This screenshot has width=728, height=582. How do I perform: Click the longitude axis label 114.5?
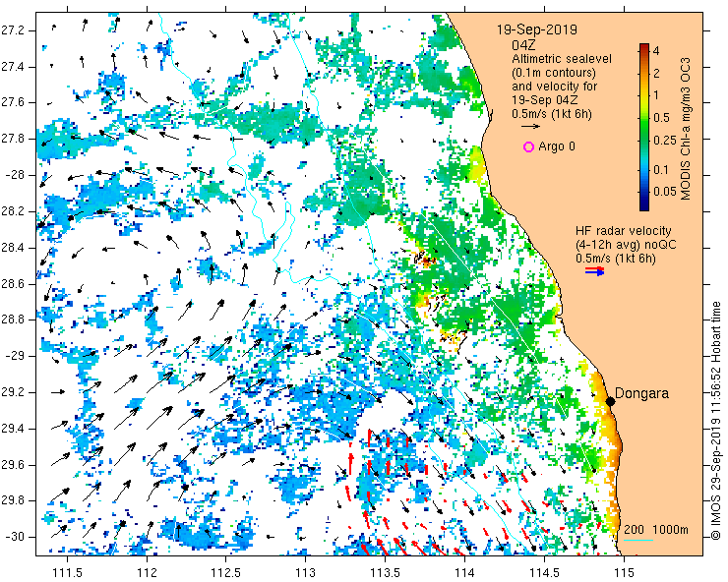click(544, 572)
